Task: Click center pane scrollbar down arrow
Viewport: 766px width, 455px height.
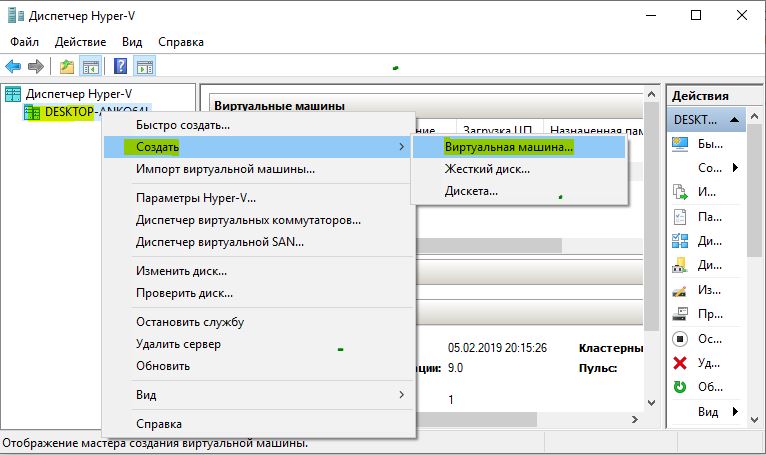Action: click(651, 403)
